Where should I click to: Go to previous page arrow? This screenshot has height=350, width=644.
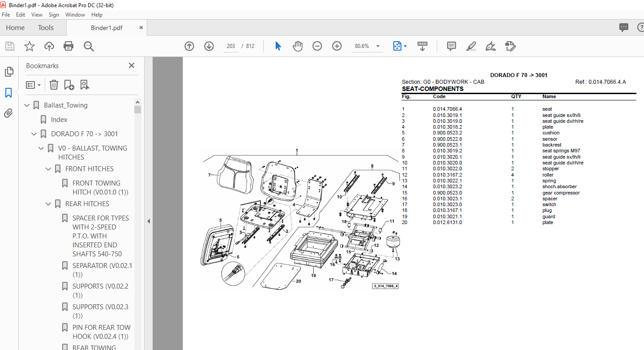(189, 46)
